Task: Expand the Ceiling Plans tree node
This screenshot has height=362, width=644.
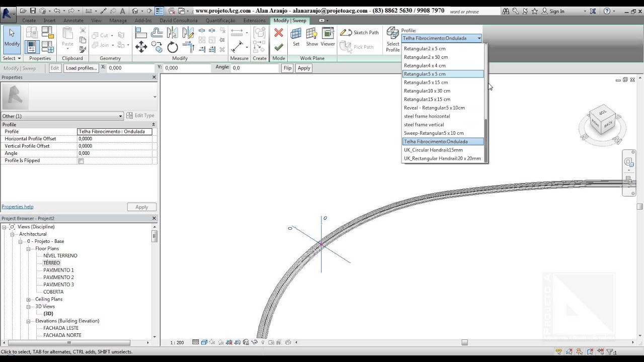Action: (x=29, y=299)
